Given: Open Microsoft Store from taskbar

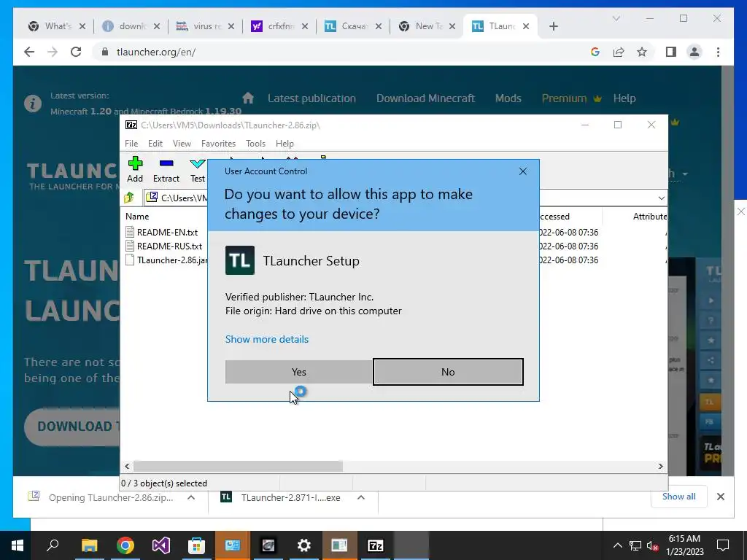Looking at the screenshot, I should click(x=196, y=545).
